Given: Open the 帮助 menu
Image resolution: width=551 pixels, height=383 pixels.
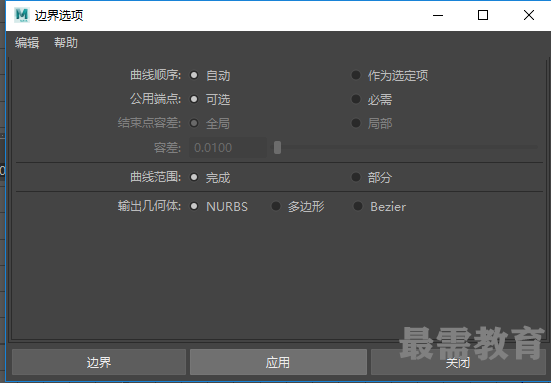Looking at the screenshot, I should pos(66,43).
